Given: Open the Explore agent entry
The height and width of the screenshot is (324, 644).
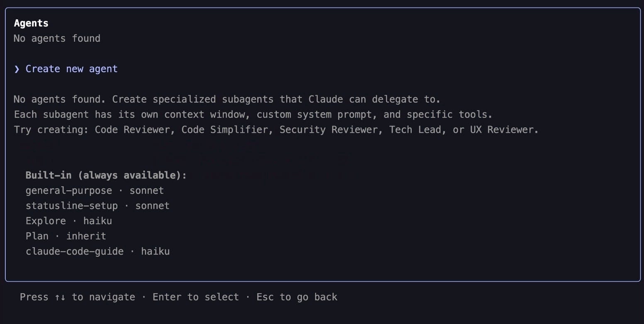Looking at the screenshot, I should click(x=45, y=221).
